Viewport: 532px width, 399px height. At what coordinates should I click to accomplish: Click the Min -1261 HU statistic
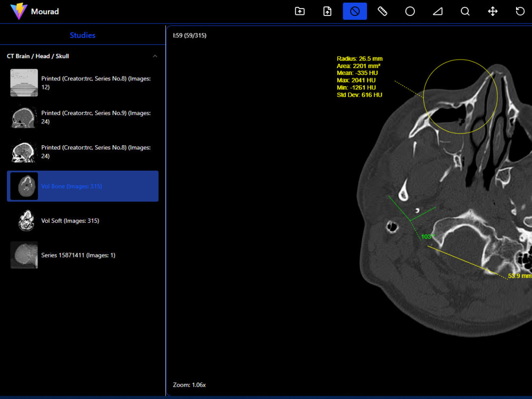click(356, 87)
